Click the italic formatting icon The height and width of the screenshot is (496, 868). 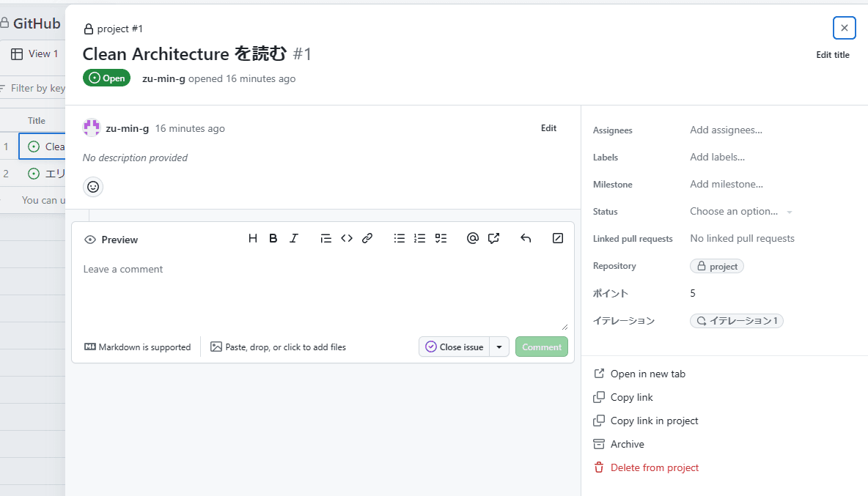[x=294, y=238]
